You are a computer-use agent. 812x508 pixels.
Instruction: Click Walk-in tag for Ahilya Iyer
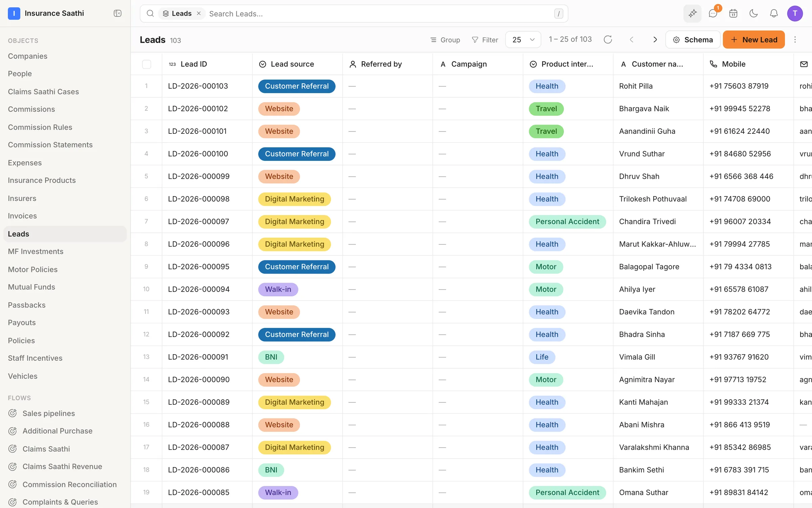pos(278,289)
